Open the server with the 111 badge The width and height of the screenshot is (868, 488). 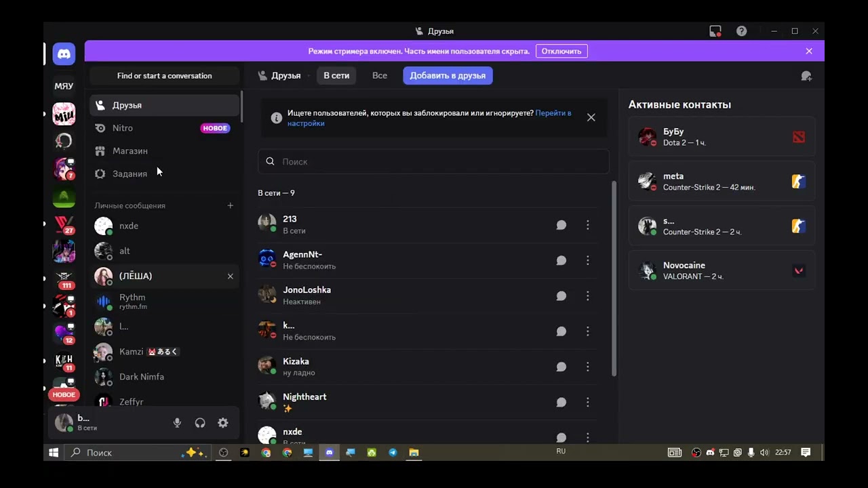coord(64,279)
